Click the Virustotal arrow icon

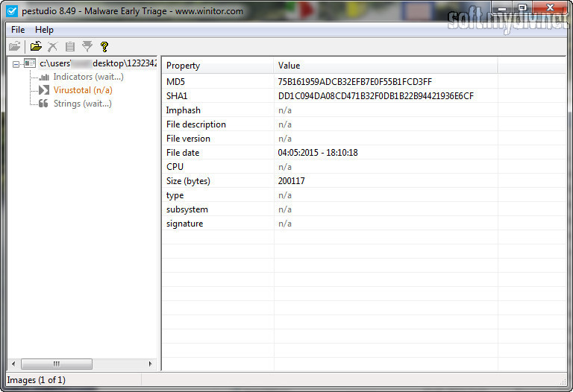tap(44, 90)
